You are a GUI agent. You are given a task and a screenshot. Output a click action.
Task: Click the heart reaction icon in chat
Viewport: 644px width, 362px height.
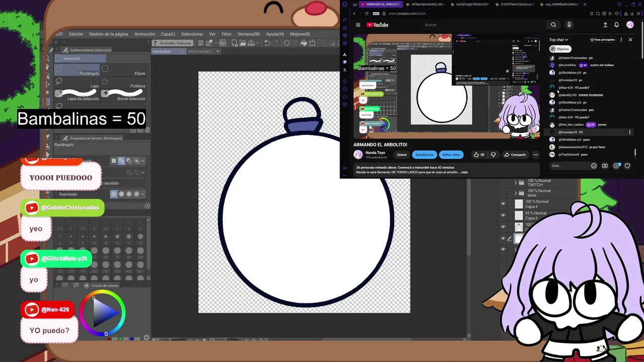click(627, 165)
